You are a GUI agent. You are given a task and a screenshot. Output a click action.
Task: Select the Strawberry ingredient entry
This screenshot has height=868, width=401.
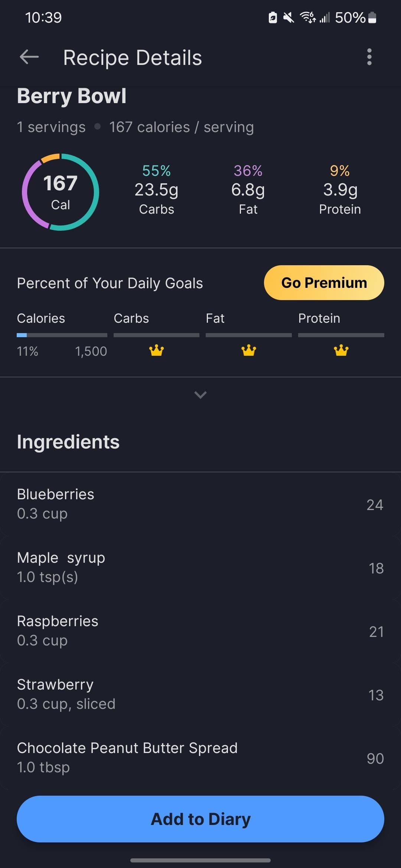click(x=200, y=694)
